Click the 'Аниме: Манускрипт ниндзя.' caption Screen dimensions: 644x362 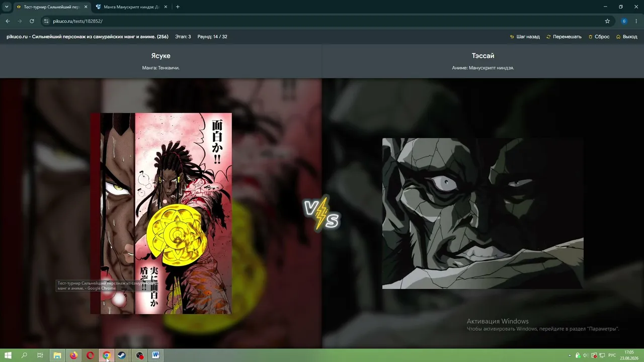click(x=483, y=68)
